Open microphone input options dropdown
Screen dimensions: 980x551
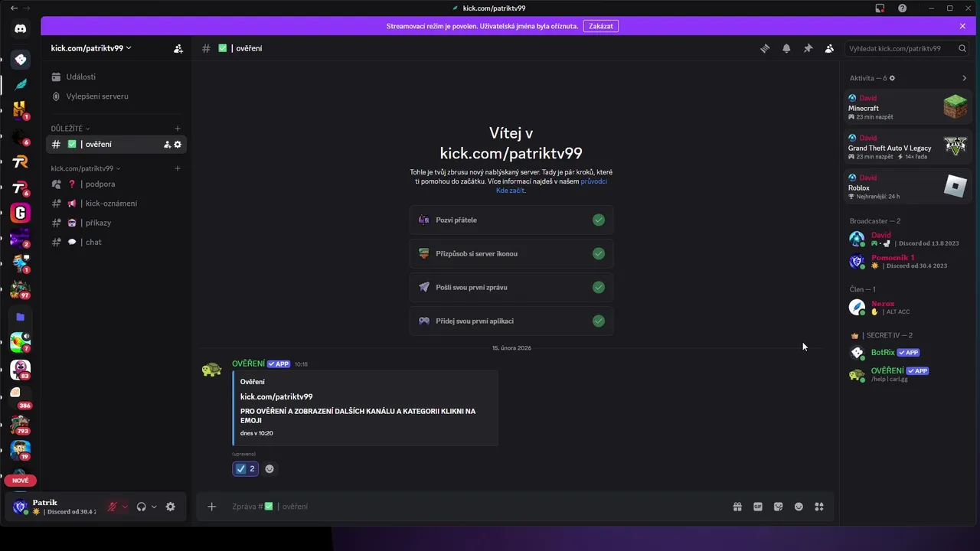125,507
